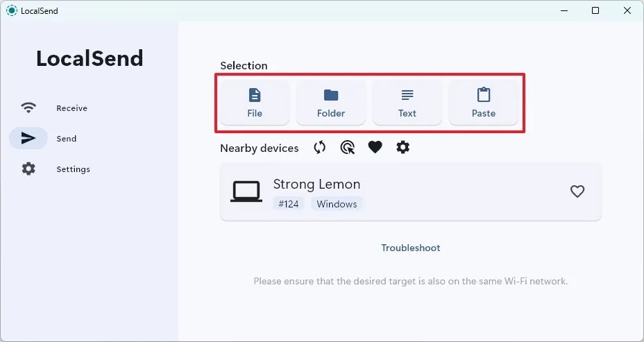Viewport: 644px width, 342px height.
Task: Click the Windows device tag
Action: (337, 204)
